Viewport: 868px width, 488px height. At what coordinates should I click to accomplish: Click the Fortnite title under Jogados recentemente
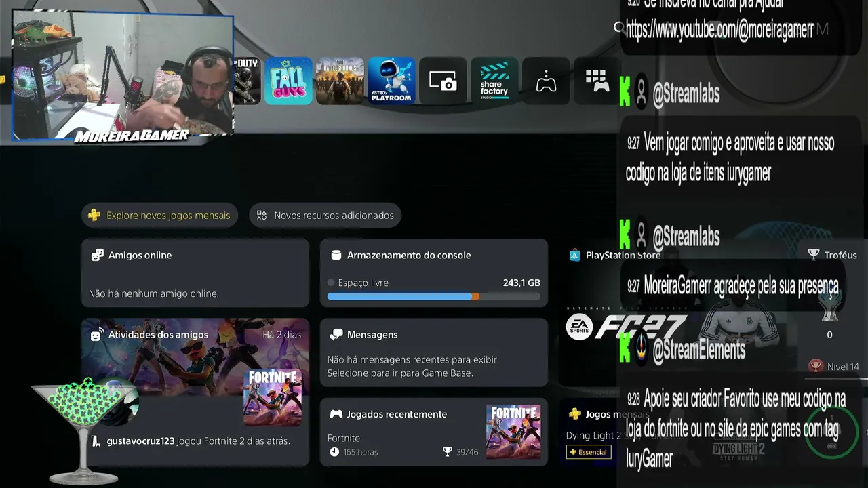coord(344,438)
